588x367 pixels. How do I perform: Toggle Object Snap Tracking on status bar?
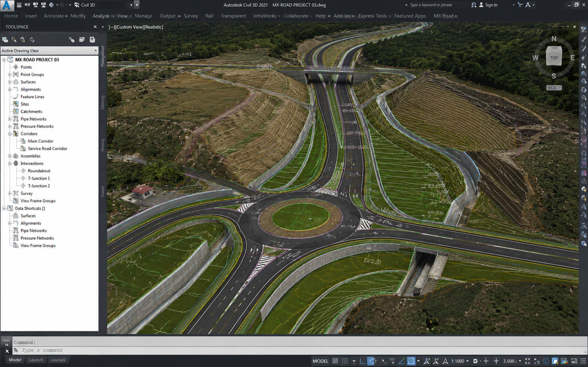point(402,361)
